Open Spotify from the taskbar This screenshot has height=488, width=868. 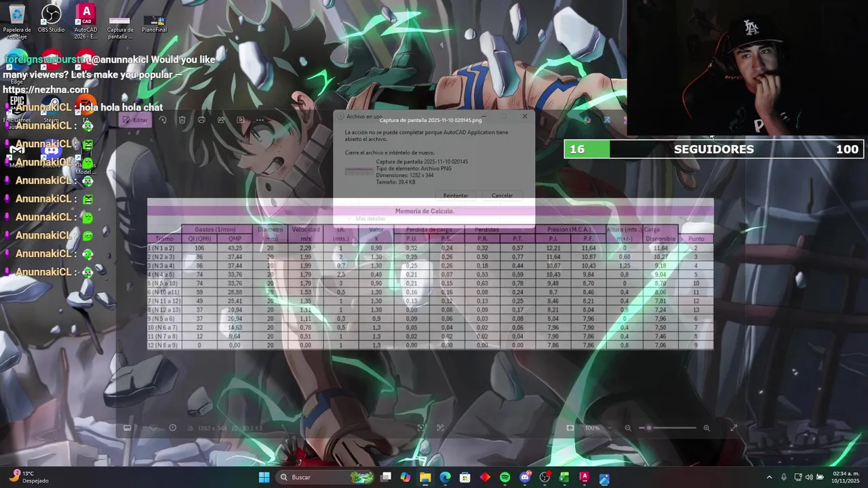[505, 477]
